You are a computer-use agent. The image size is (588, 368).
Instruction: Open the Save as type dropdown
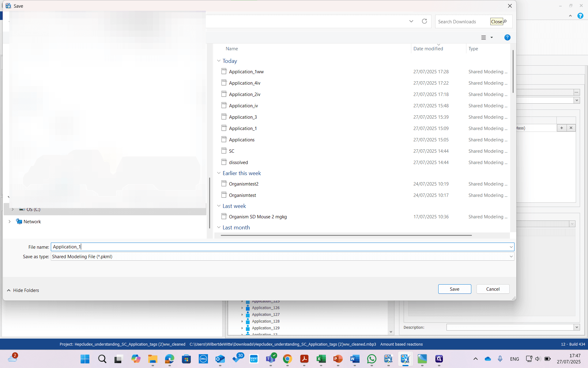[x=511, y=257]
